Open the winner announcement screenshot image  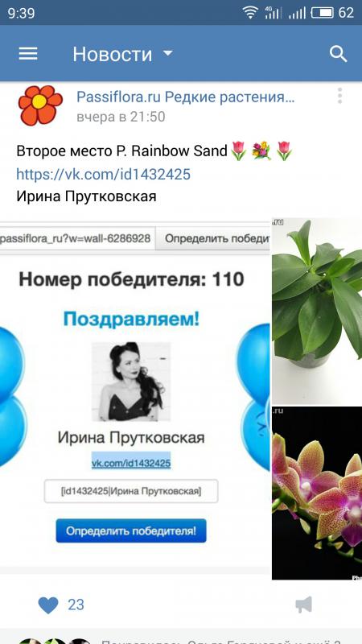click(135, 394)
